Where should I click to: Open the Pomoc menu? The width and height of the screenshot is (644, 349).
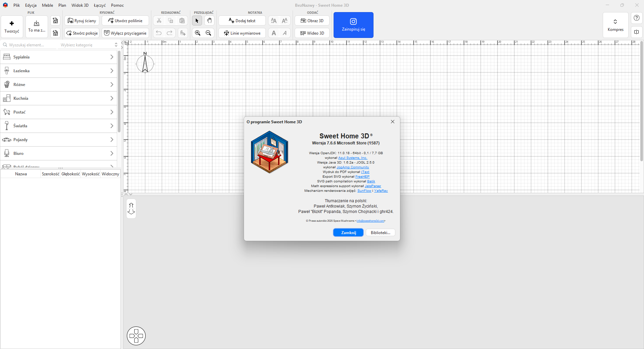tap(117, 5)
